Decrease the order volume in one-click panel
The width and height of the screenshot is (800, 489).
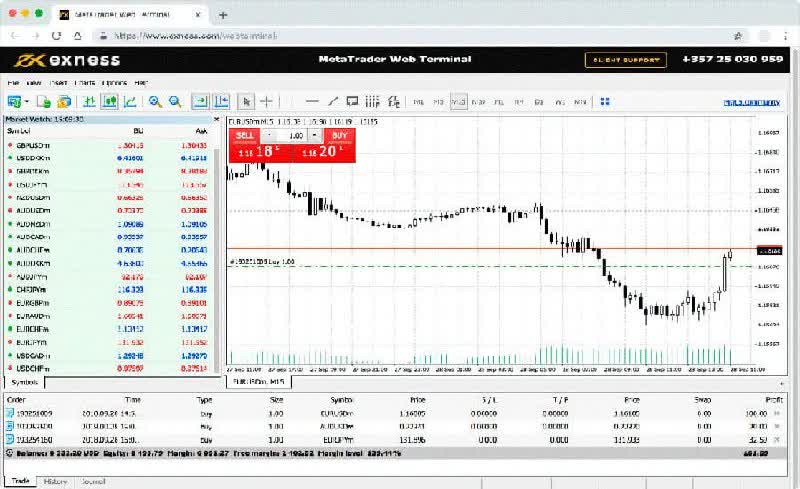coord(267,135)
